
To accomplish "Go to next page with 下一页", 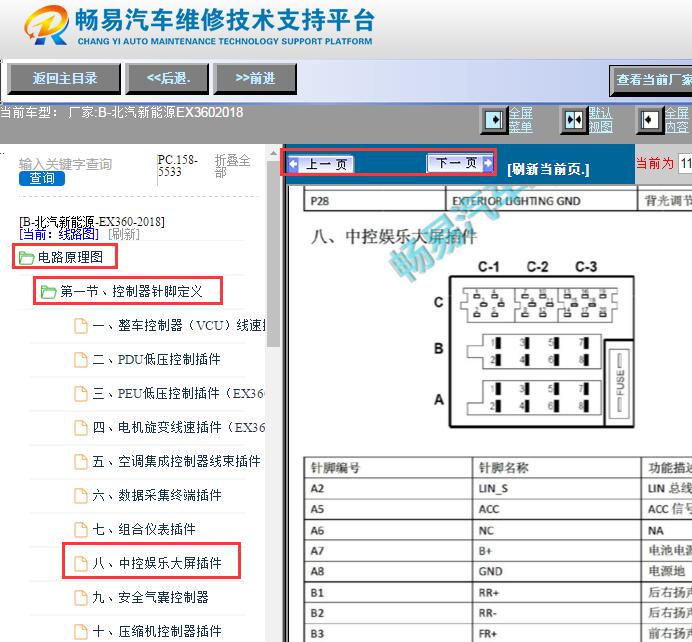I will (x=459, y=163).
